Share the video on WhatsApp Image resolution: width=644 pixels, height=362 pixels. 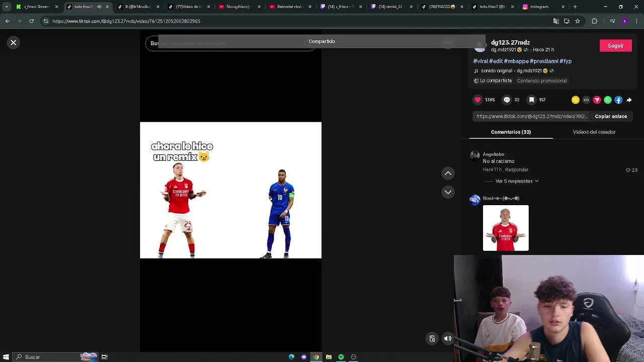tap(608, 100)
